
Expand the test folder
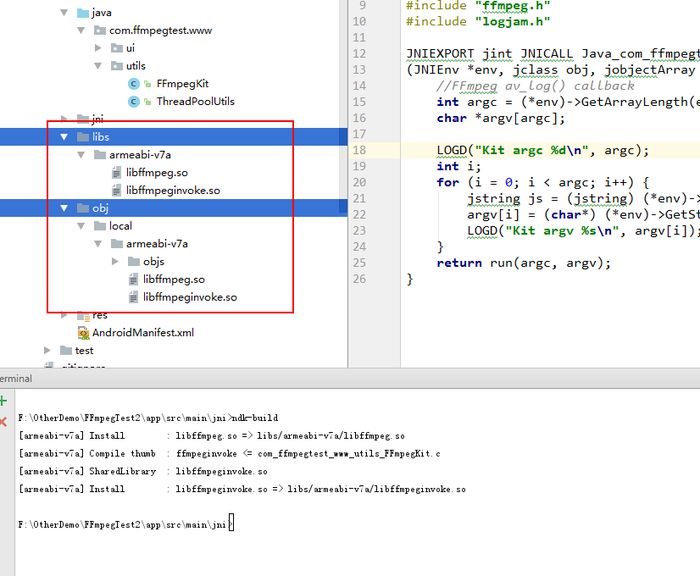pyautogui.click(x=49, y=351)
